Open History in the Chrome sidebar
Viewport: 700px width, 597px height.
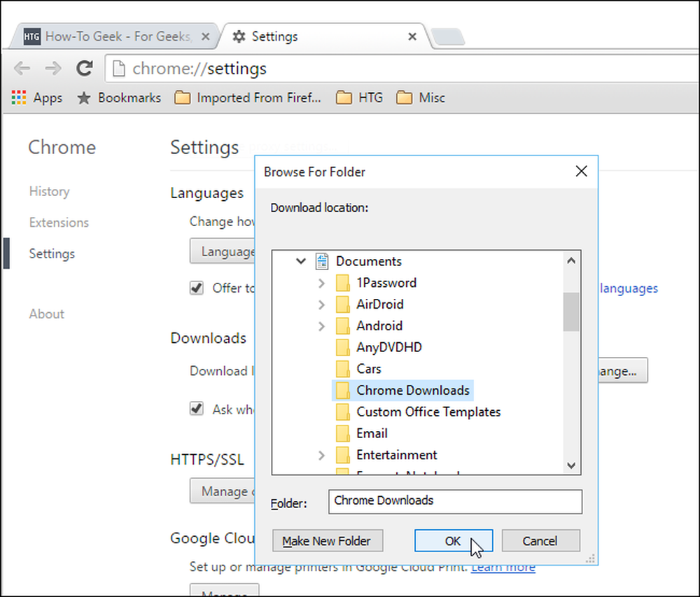pyautogui.click(x=49, y=191)
